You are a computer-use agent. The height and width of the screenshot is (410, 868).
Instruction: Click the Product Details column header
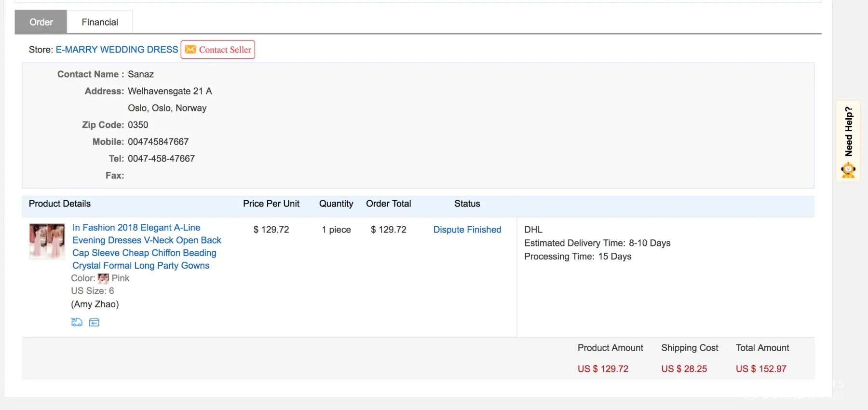coord(60,204)
